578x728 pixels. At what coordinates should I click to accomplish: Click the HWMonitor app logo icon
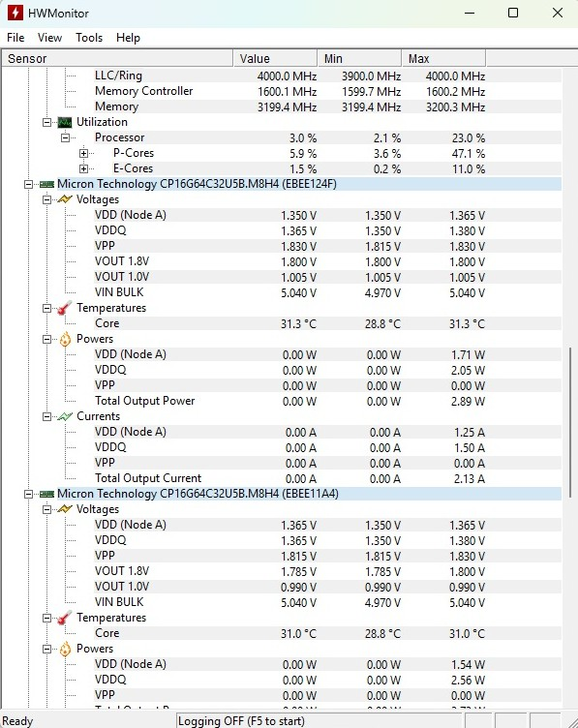click(15, 13)
